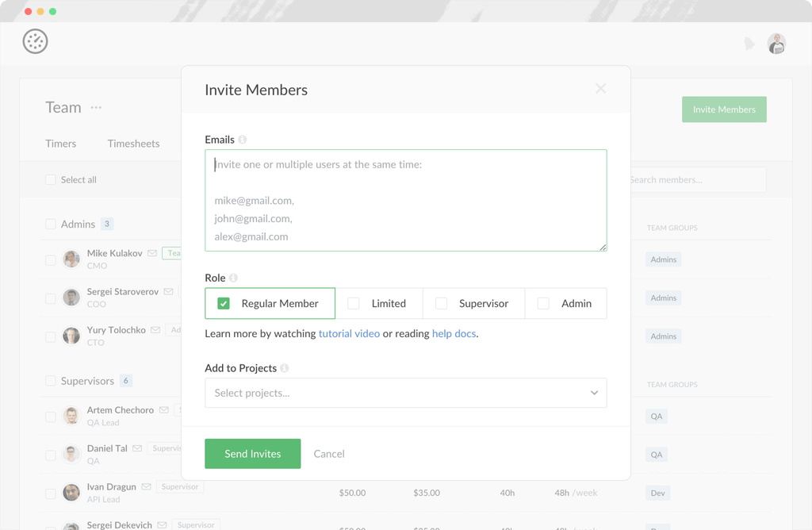This screenshot has width=812, height=530.
Task: Check the Select all members checkbox
Action: click(x=50, y=180)
